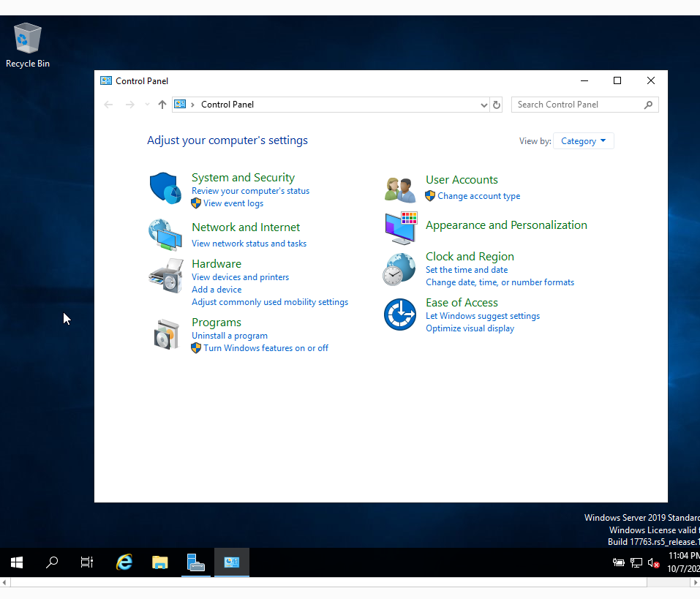This screenshot has width=700, height=599.
Task: Click Review your computer's status
Action: tap(250, 191)
